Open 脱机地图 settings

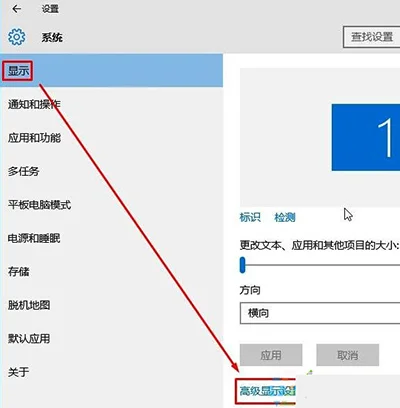pos(29,305)
